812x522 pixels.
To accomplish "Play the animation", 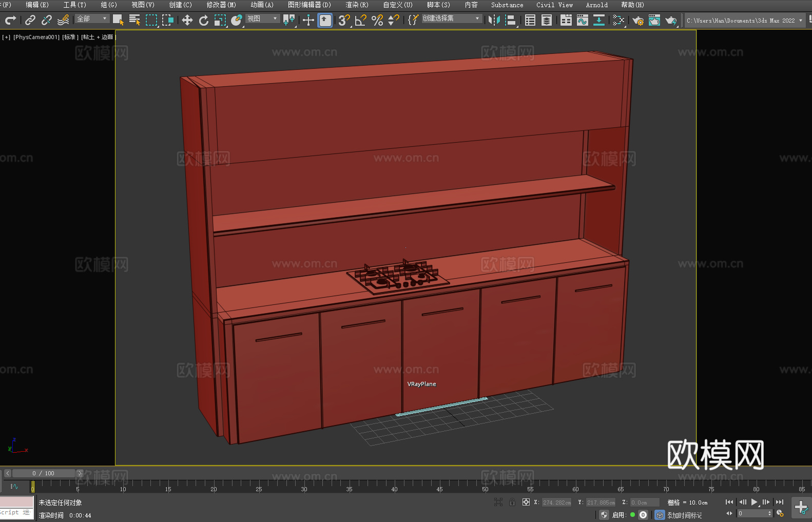I will (x=754, y=502).
